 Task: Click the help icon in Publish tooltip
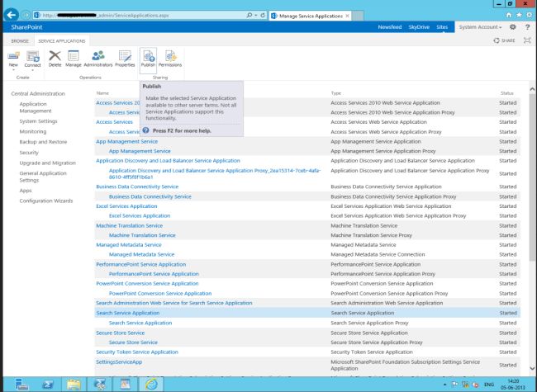(x=146, y=130)
